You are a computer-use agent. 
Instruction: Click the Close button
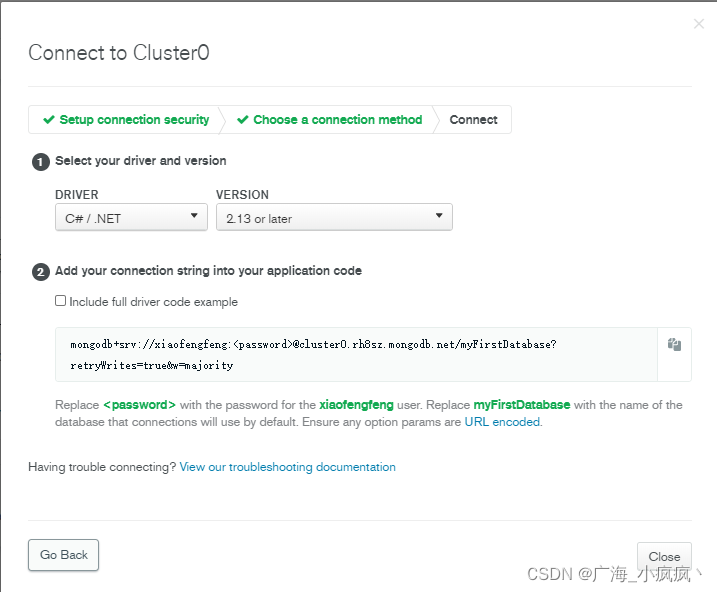click(664, 557)
